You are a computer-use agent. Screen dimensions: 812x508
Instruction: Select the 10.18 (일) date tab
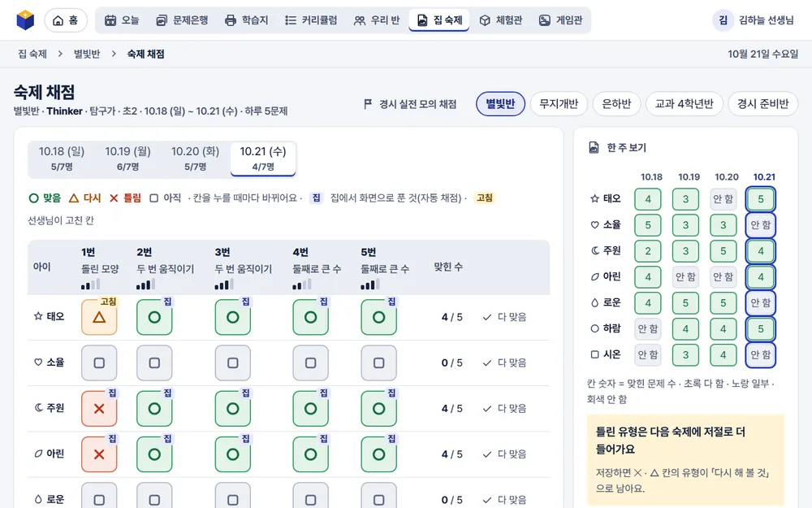62,158
